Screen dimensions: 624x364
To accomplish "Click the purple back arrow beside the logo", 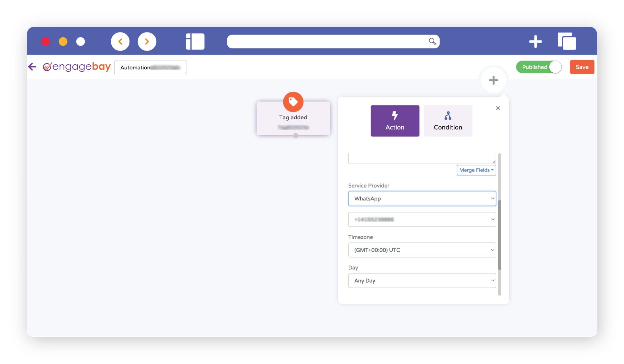I will (32, 67).
